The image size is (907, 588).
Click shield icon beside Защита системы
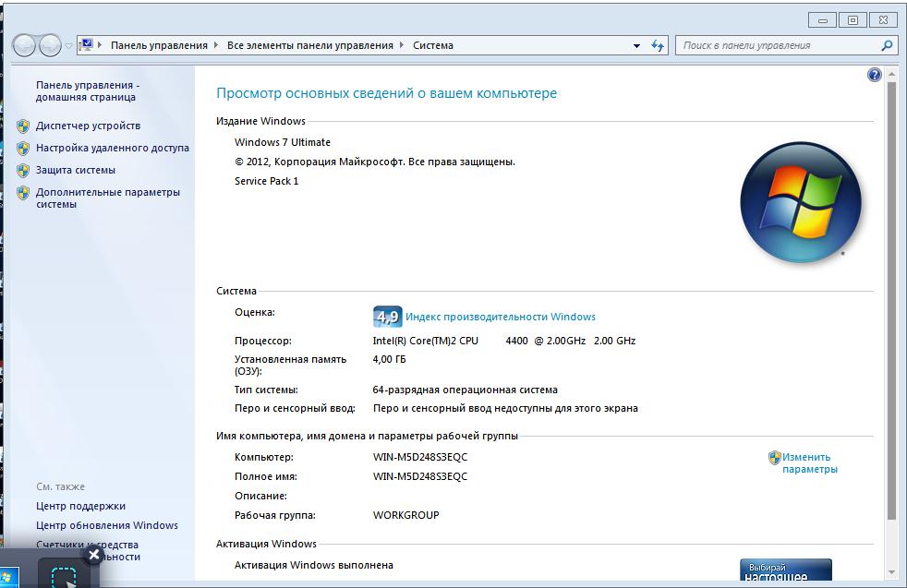[23, 171]
